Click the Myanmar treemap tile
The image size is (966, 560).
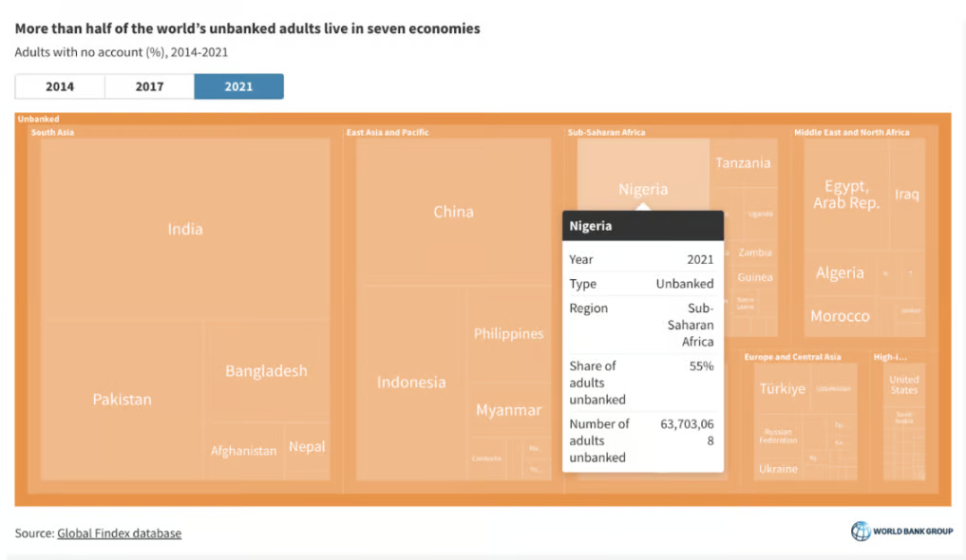click(x=509, y=410)
